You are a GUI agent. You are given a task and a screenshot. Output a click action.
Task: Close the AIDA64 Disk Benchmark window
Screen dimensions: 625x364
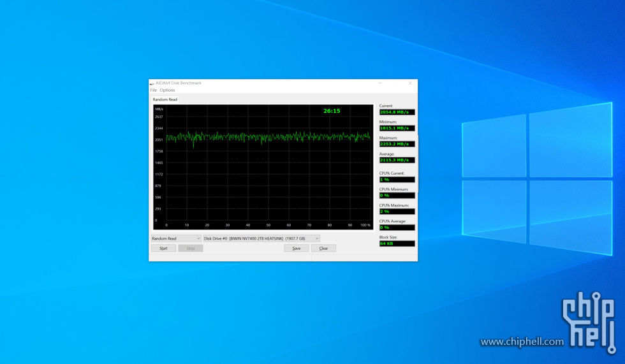point(410,84)
